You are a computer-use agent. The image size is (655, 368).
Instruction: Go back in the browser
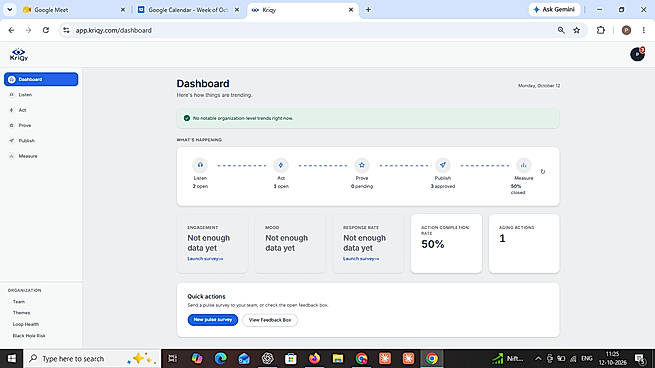11,30
